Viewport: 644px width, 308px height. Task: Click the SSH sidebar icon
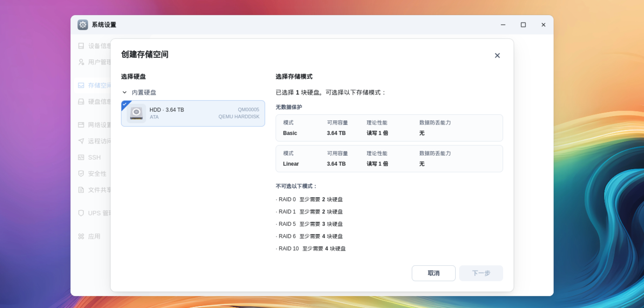pyautogui.click(x=81, y=157)
